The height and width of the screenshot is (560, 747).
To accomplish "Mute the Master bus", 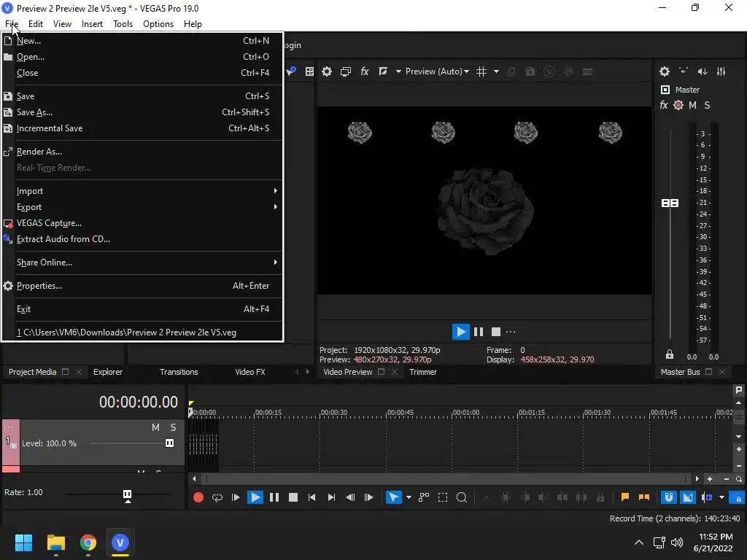I will pos(693,105).
